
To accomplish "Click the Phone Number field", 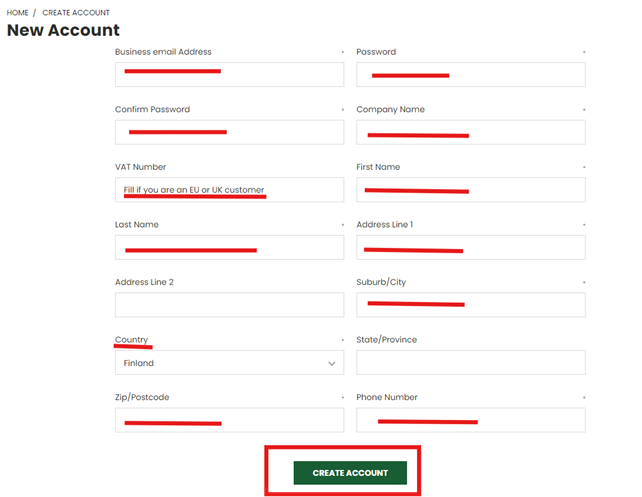I will click(470, 420).
